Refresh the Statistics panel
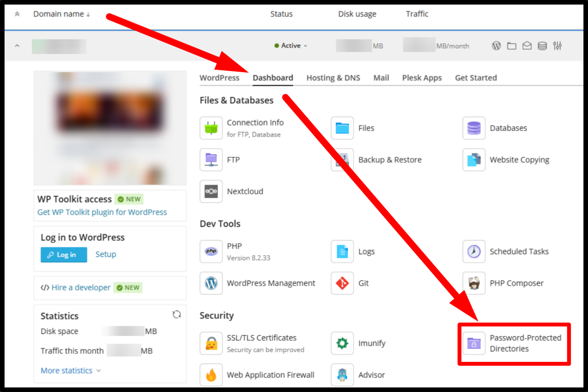The width and height of the screenshot is (588, 392). 177,315
